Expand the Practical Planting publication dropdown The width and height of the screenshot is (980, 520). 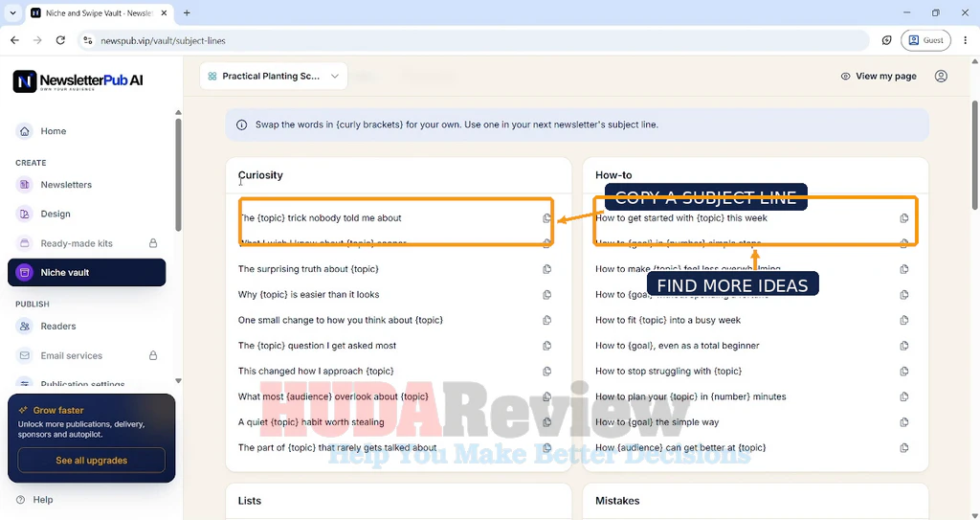point(274,77)
